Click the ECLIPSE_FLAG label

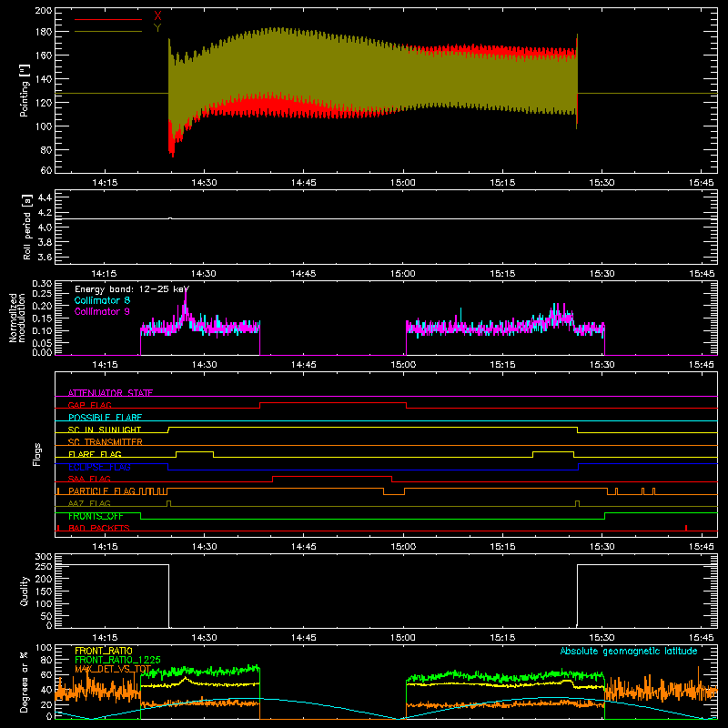click(x=99, y=467)
